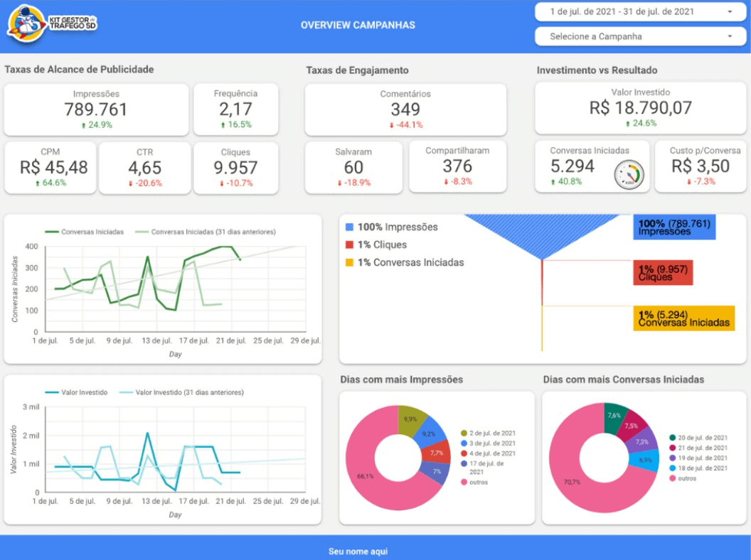Select the 100% (789.761) Impressões funnel block
The image size is (751, 560).
click(x=673, y=227)
